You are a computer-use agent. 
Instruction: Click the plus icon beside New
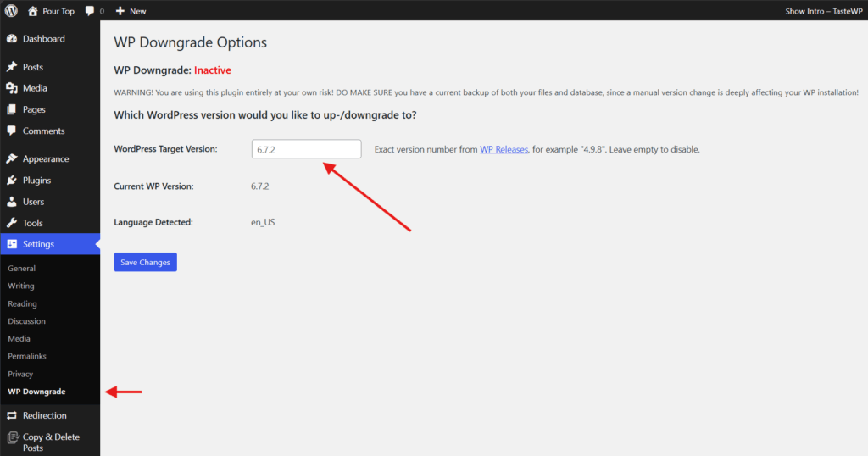point(120,10)
